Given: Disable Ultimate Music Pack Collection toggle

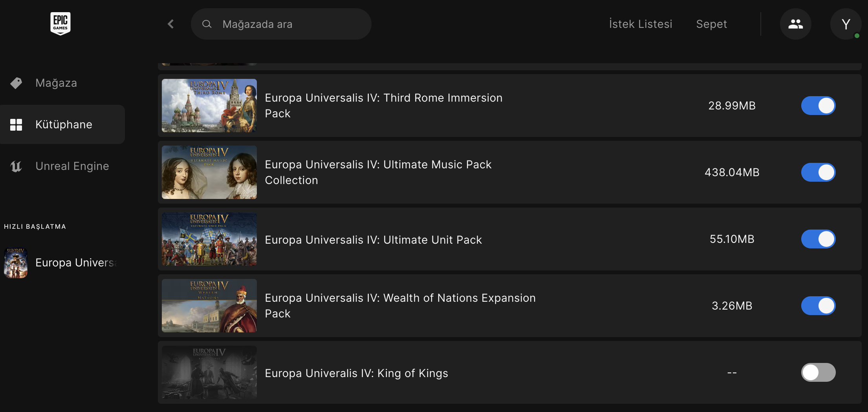Looking at the screenshot, I should 818,172.
